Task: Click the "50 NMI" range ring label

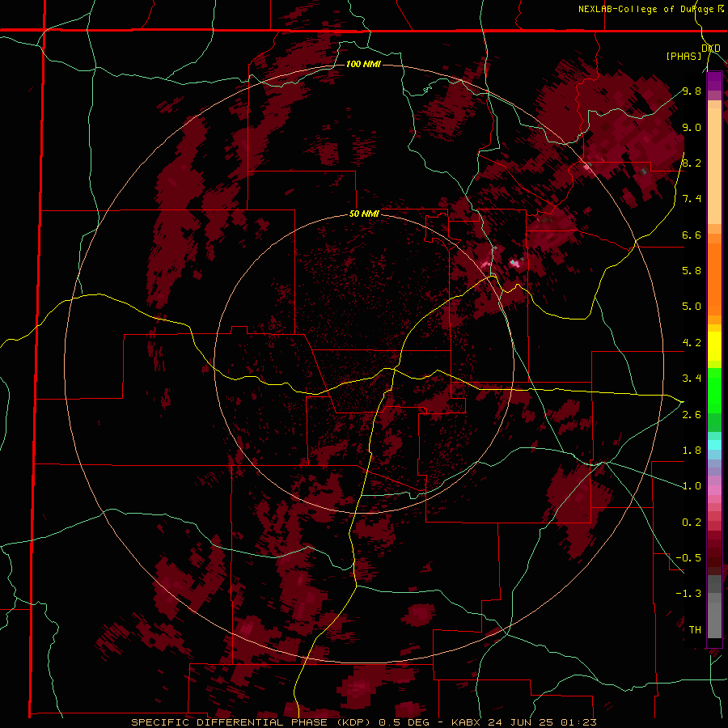Action: point(364,214)
